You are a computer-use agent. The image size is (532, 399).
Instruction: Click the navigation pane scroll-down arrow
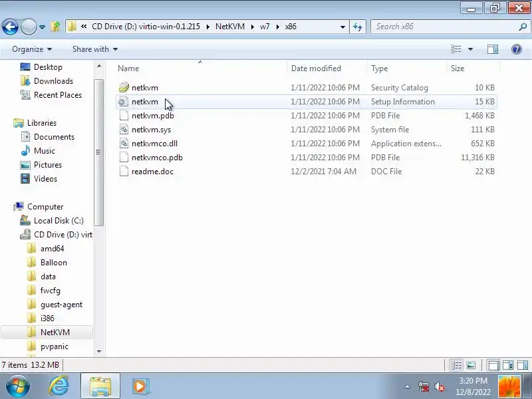tap(99, 352)
